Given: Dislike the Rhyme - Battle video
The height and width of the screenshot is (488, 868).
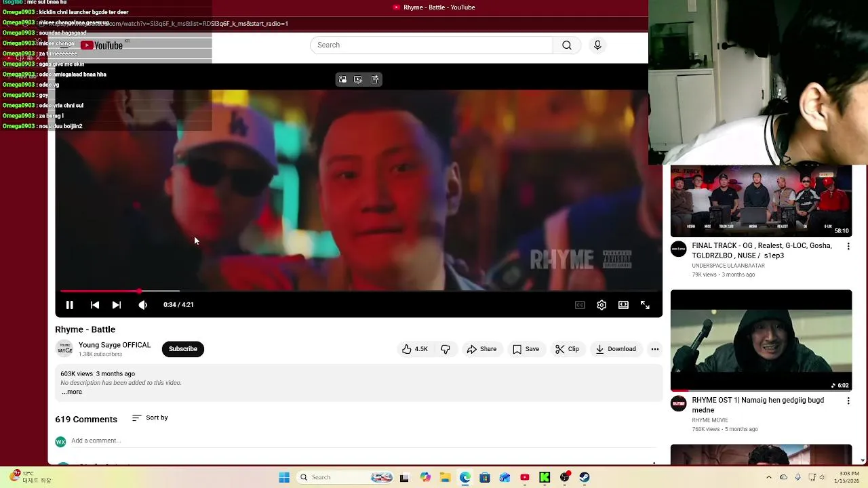Looking at the screenshot, I should coord(446,349).
